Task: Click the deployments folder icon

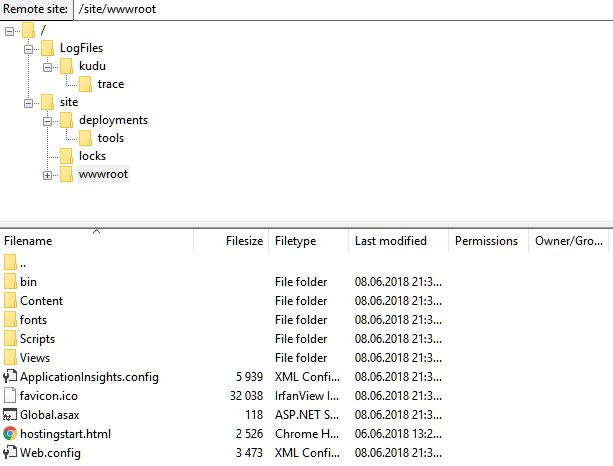Action: point(66,120)
